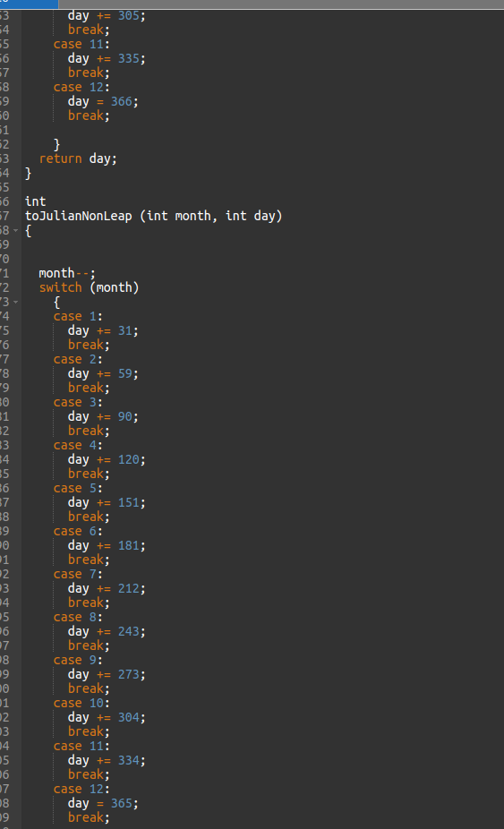The width and height of the screenshot is (504, 829).
Task: Click the toJulianNonLeap function name
Action: 78,216
